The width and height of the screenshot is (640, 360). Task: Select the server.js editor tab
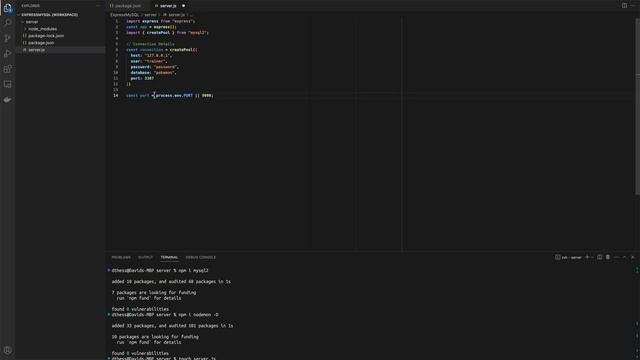point(169,6)
